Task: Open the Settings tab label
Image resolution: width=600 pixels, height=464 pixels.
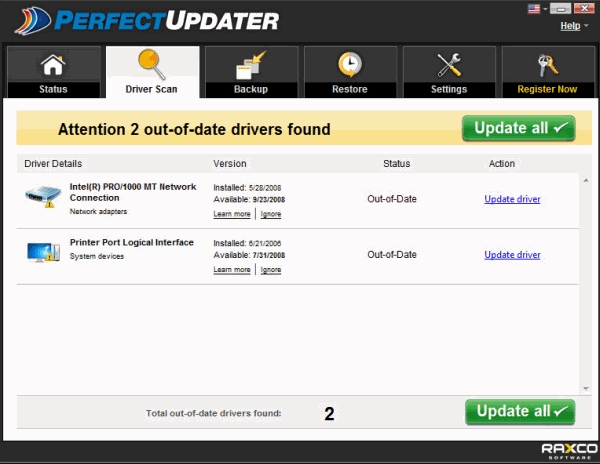Action: (x=449, y=89)
